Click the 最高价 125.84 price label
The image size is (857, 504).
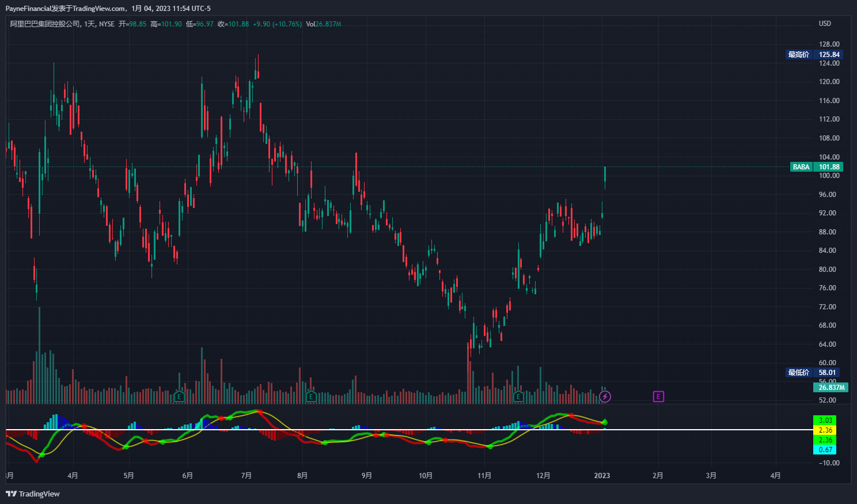point(814,55)
